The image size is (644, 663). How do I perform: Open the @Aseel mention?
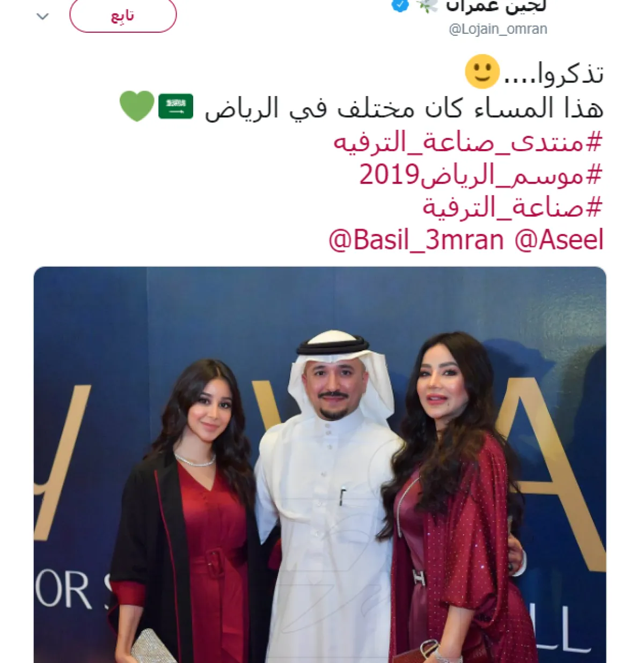click(x=559, y=240)
